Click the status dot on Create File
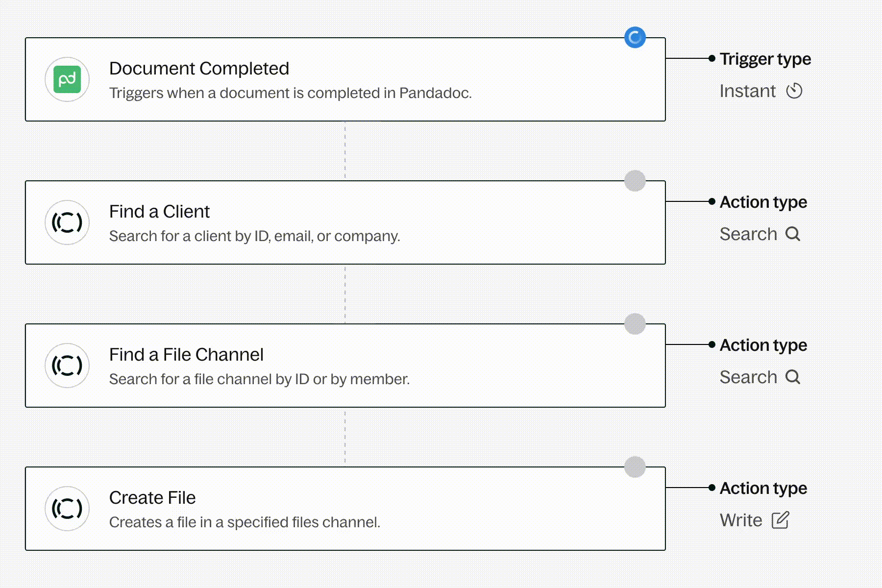882x588 pixels. 635,467
